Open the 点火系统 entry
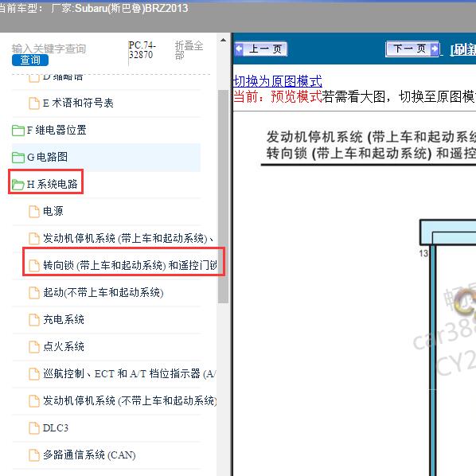 point(64,347)
